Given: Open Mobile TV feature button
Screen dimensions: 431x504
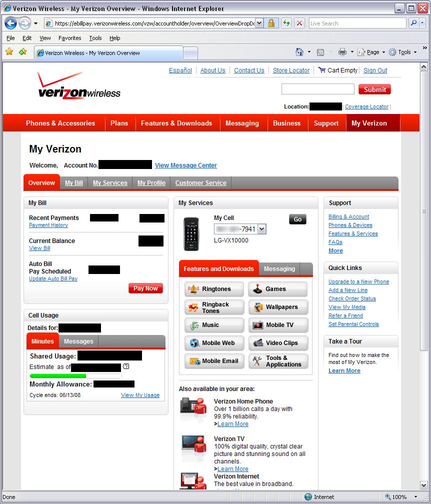Looking at the screenshot, I should (x=278, y=325).
